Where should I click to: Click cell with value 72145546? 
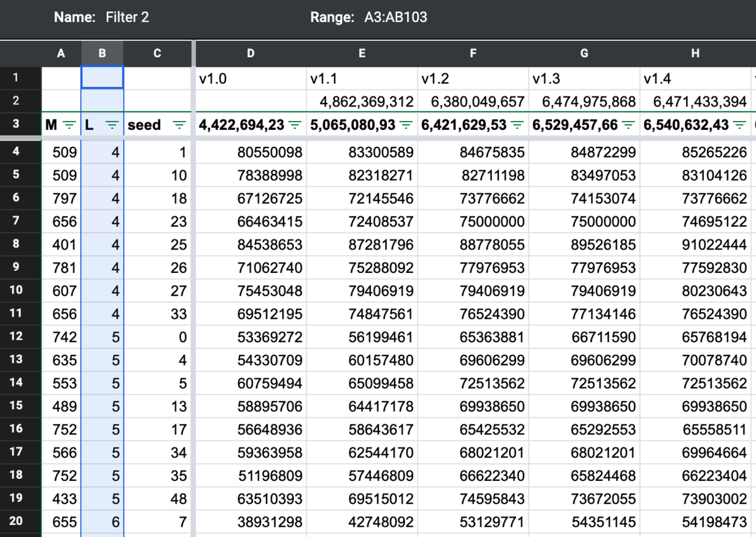tap(362, 198)
